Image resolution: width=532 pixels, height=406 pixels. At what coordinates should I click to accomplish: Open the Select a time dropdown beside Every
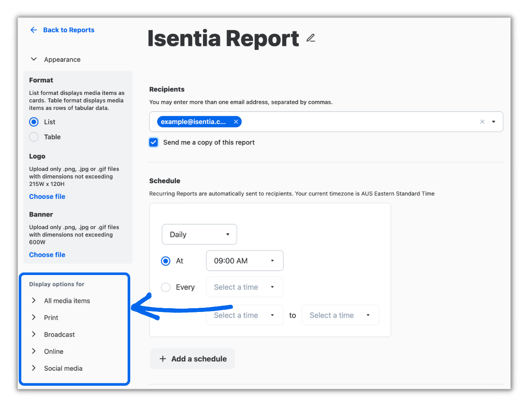tap(245, 287)
